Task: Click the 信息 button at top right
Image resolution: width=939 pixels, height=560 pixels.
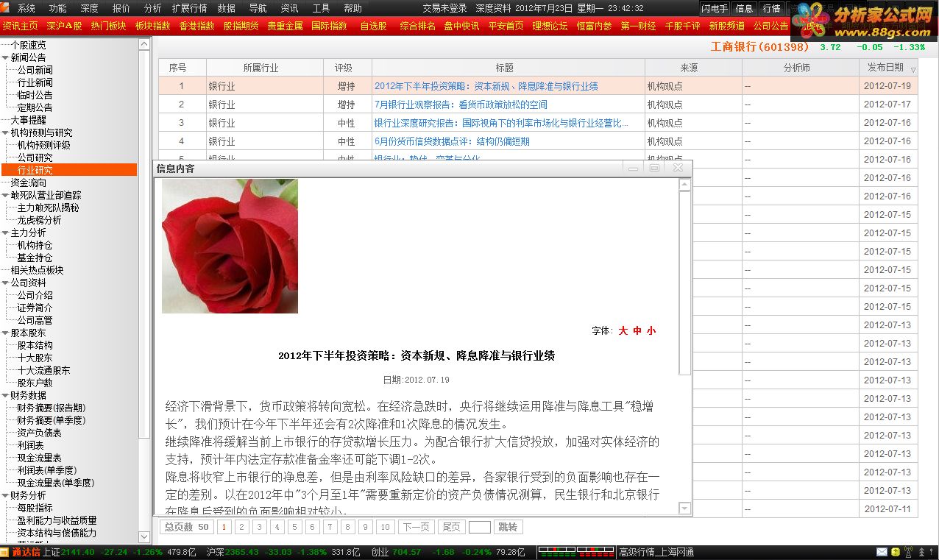Action: (x=744, y=9)
